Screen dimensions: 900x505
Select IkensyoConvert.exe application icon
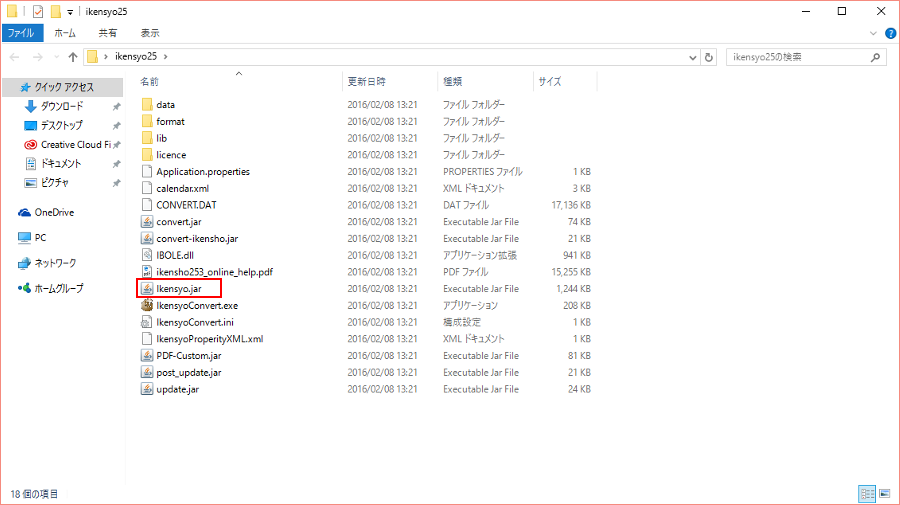click(147, 305)
